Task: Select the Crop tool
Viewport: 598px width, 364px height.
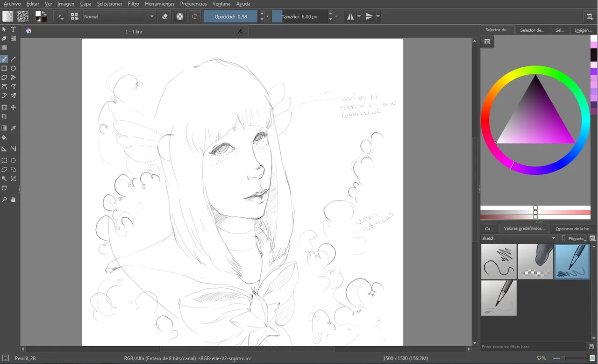Action: tap(4, 116)
